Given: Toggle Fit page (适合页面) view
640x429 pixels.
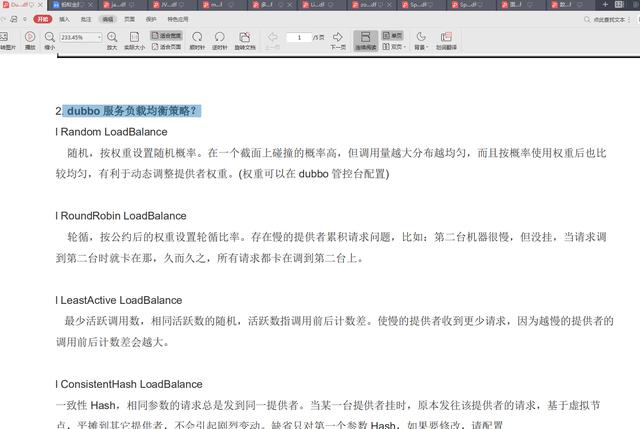Looking at the screenshot, I should pos(166,47).
